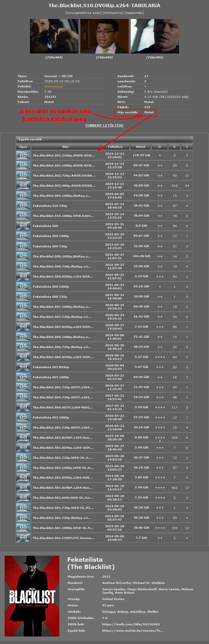Screen dimensions: 209x644
Task: Sort the table by the L column
Action: pyautogui.click(x=187, y=147)
